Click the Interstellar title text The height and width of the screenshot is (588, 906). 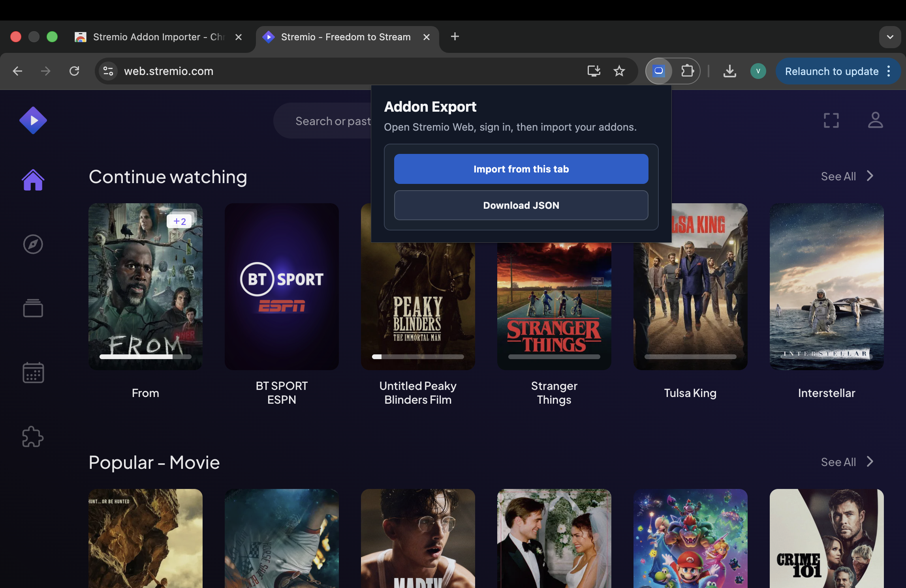(x=827, y=393)
